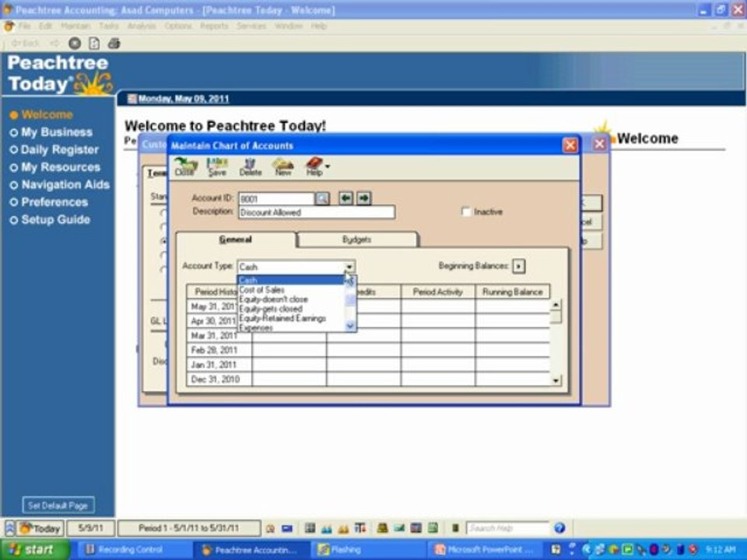Switch to the General tab
The height and width of the screenshot is (560, 747).
coord(235,239)
